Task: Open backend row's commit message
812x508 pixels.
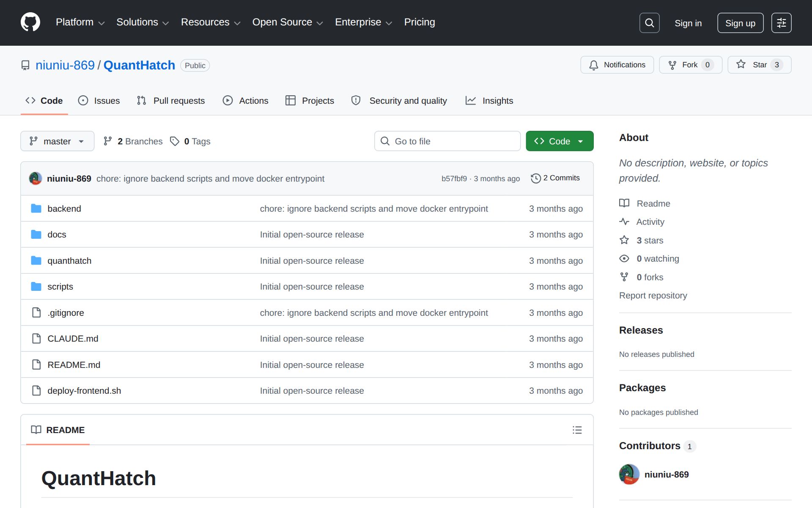Action: tap(374, 209)
